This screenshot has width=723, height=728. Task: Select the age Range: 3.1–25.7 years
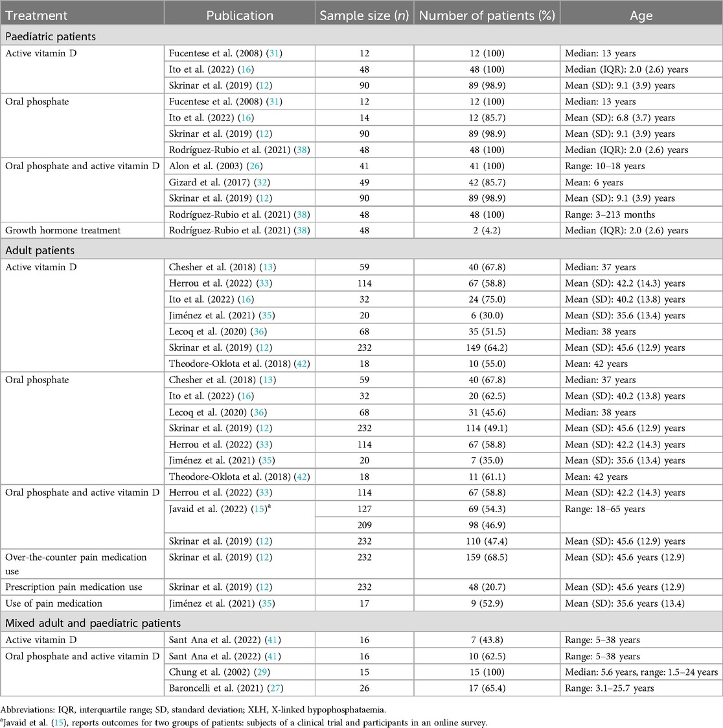(x=610, y=688)
